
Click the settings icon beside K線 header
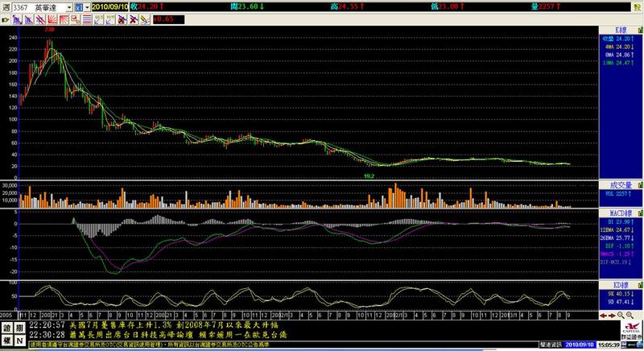(640, 30)
